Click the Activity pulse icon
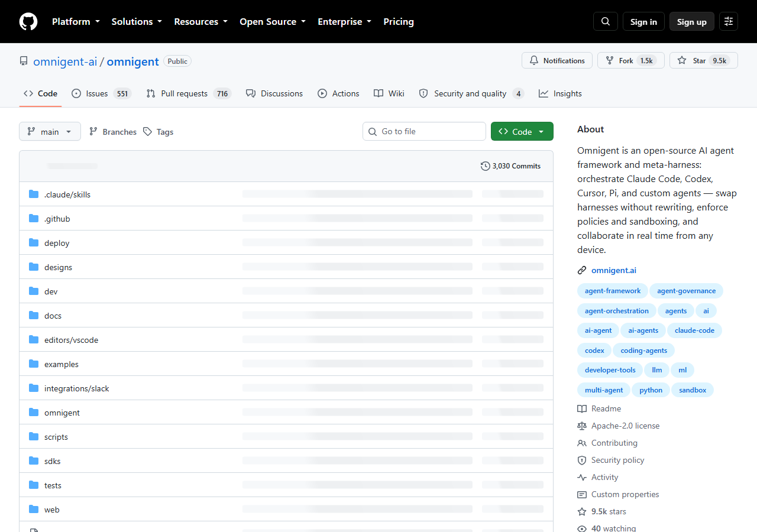 [x=582, y=477]
